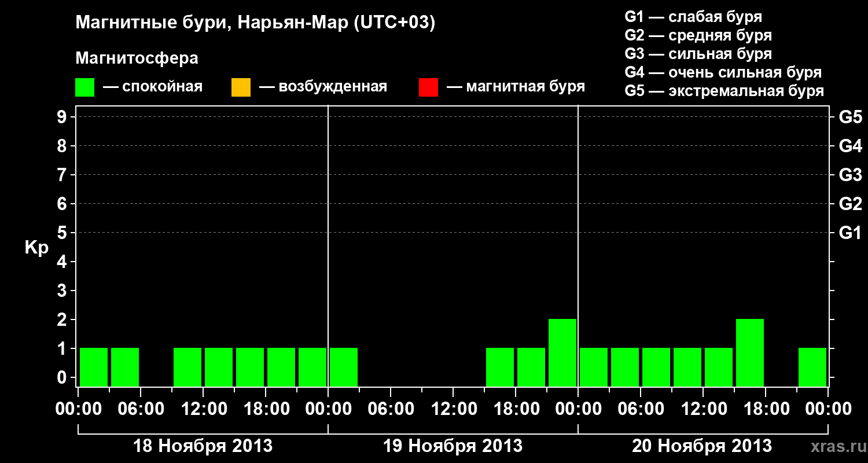Select the '19 Ноября 2013' date label
Image resolution: width=868 pixels, height=463 pixels.
click(x=453, y=446)
